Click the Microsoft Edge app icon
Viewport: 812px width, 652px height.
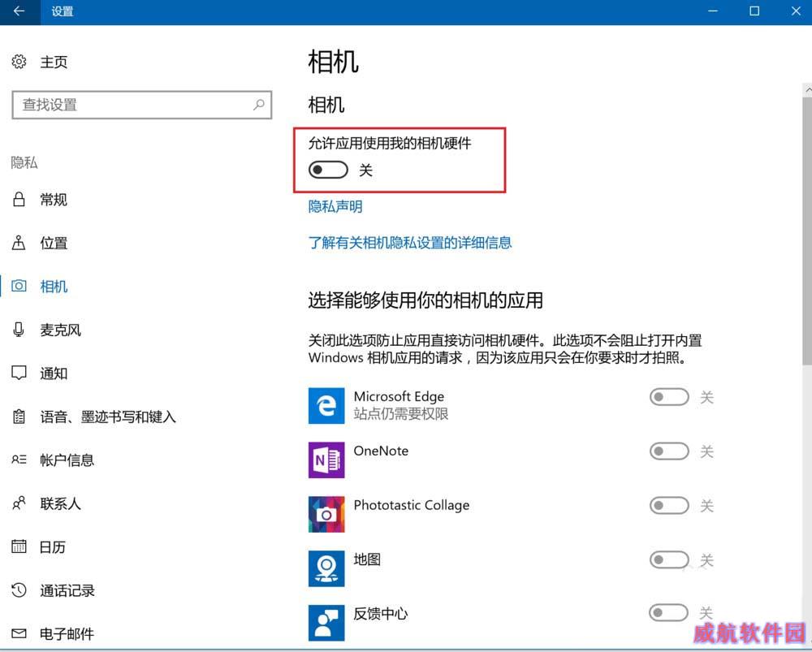tap(326, 405)
